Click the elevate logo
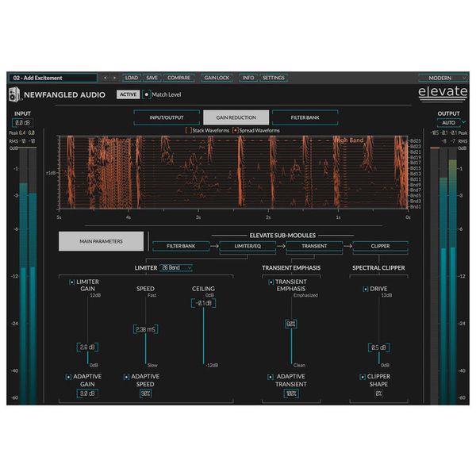This screenshot has height=476, width=476. tap(443, 93)
